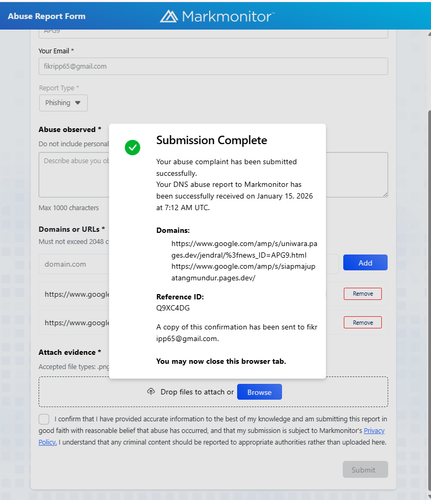Click the 'Attach evidence' label
Image resolution: width=431 pixels, height=500 pixels.
[x=70, y=352]
